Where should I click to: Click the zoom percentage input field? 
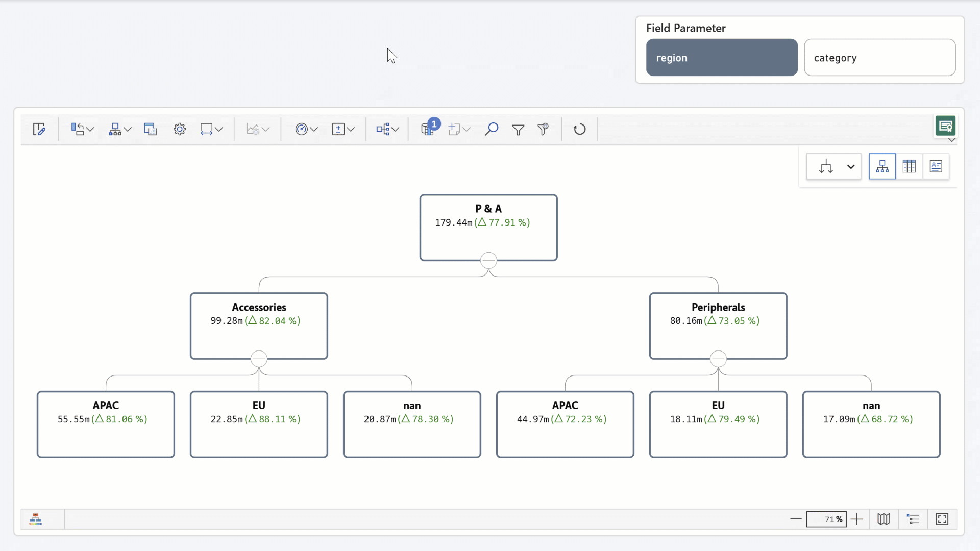click(x=826, y=519)
